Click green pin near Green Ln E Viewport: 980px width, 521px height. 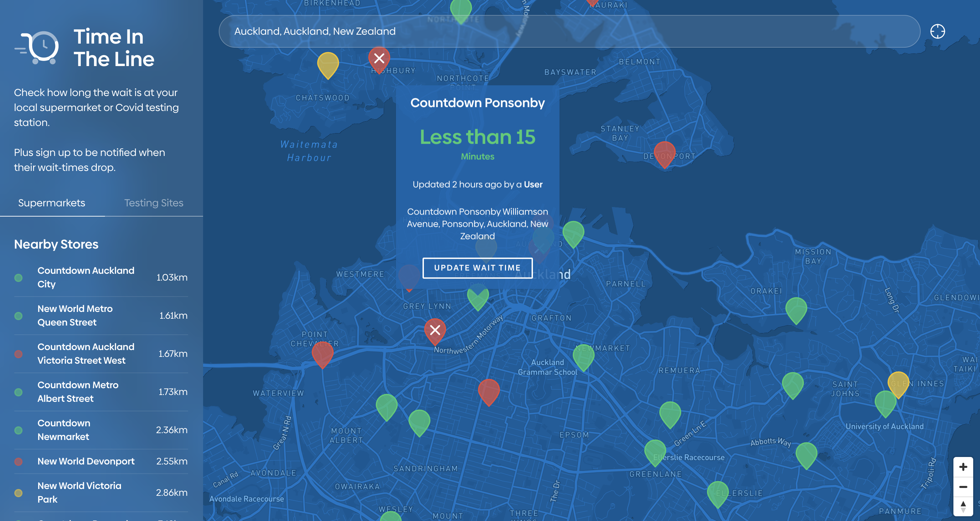tap(670, 414)
